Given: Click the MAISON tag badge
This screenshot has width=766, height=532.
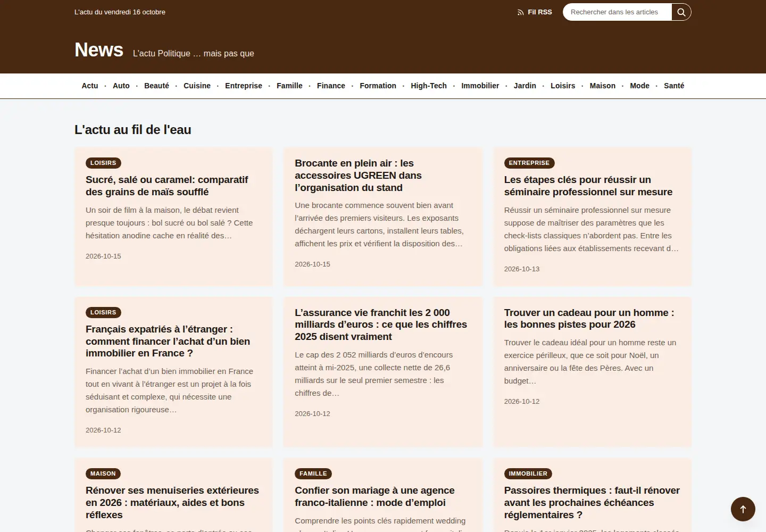Looking at the screenshot, I should [x=103, y=473].
